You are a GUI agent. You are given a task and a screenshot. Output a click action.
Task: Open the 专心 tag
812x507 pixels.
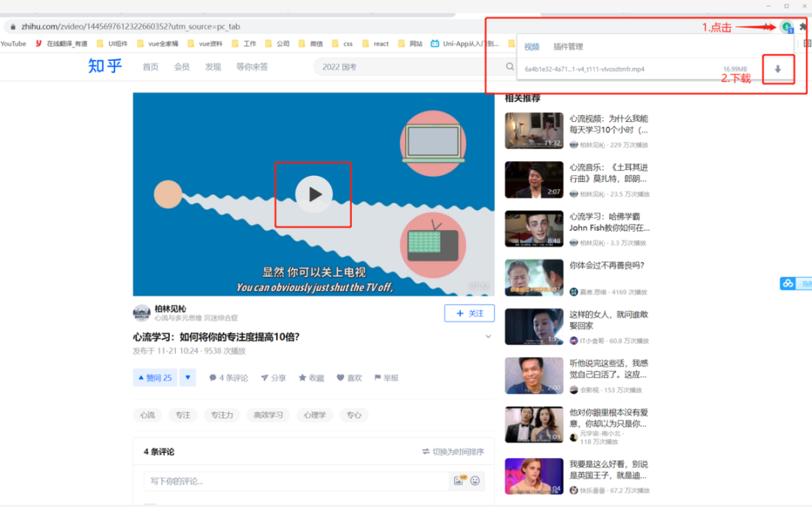coord(353,414)
